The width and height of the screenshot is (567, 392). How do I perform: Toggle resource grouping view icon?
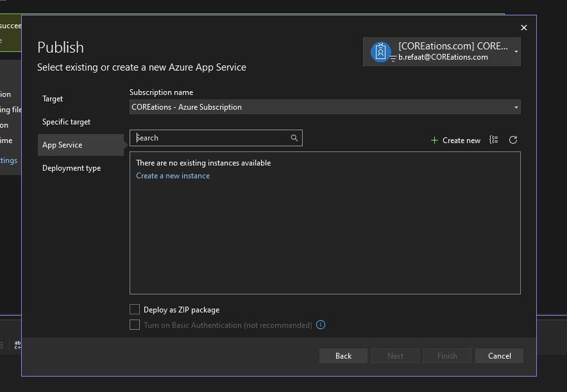point(494,140)
